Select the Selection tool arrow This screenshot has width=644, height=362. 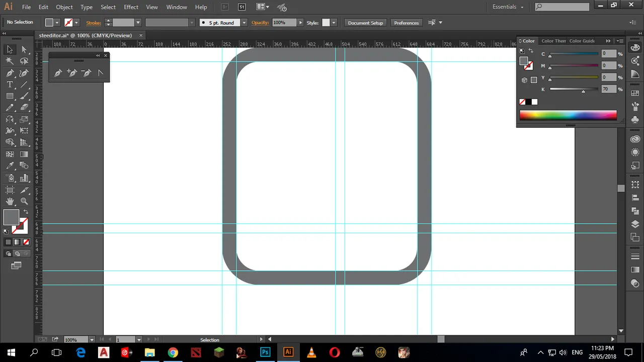[10, 49]
